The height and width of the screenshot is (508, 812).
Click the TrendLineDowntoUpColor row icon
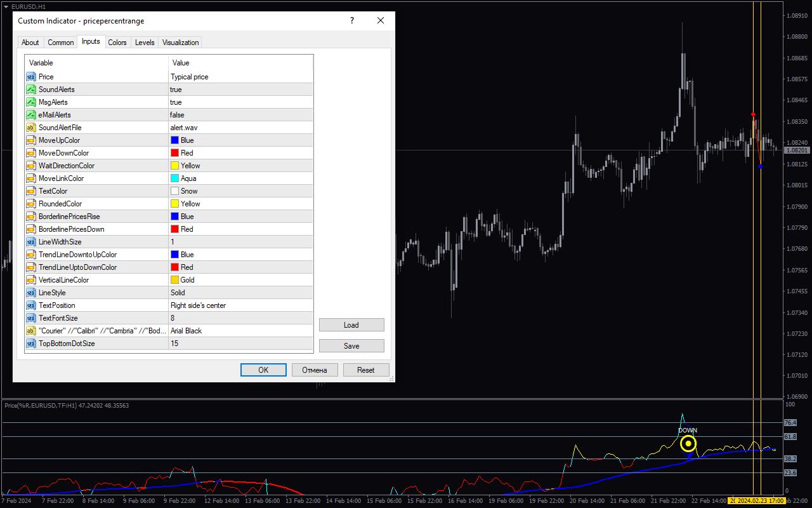pos(31,255)
